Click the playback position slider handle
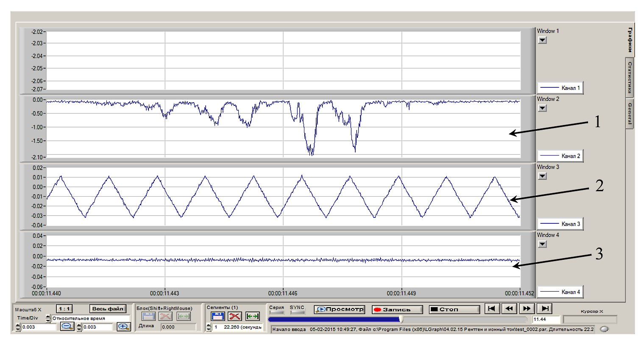 click(401, 319)
